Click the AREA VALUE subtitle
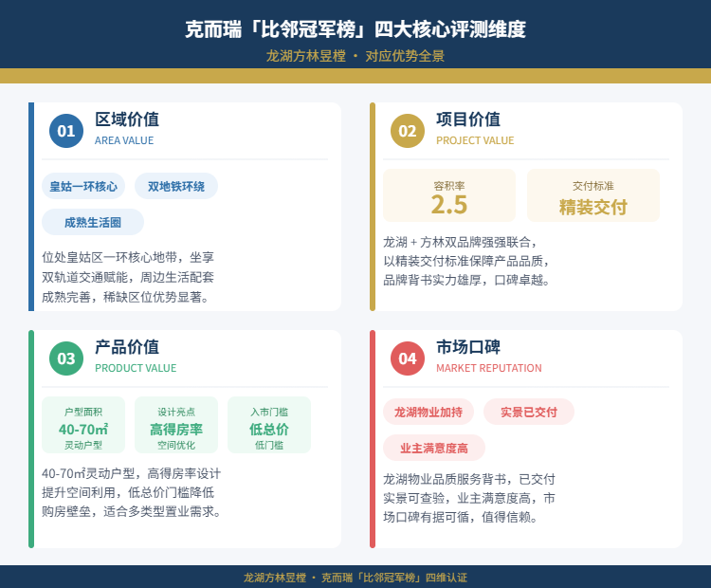Image resolution: width=711 pixels, height=588 pixels. [124, 140]
